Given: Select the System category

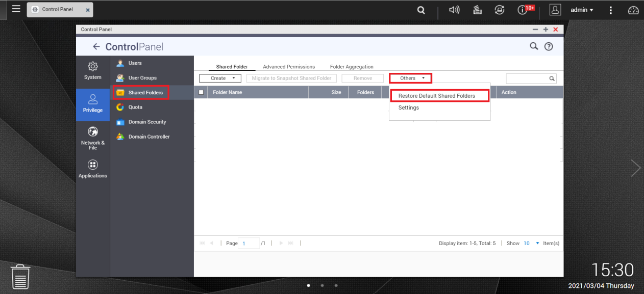Looking at the screenshot, I should click(x=93, y=71).
